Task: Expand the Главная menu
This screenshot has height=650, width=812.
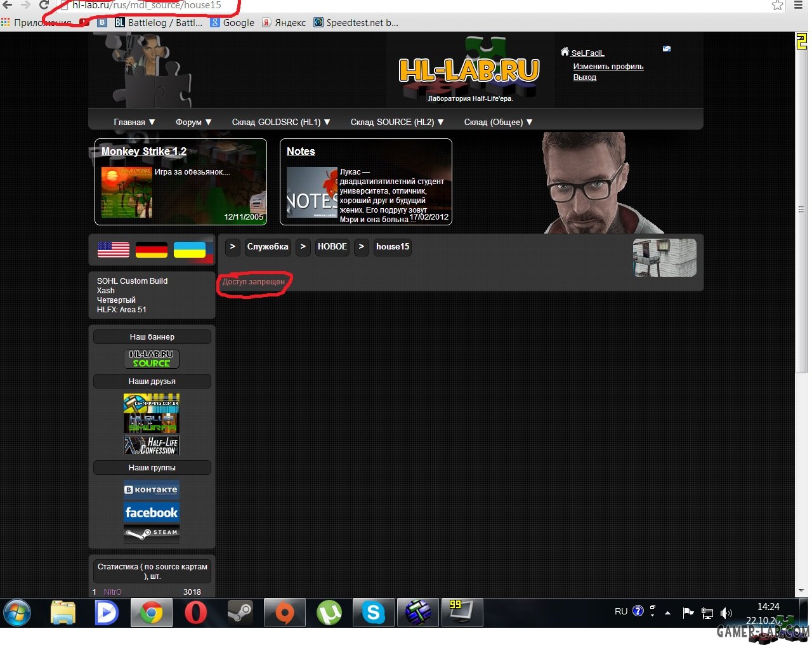Action: coord(134,122)
